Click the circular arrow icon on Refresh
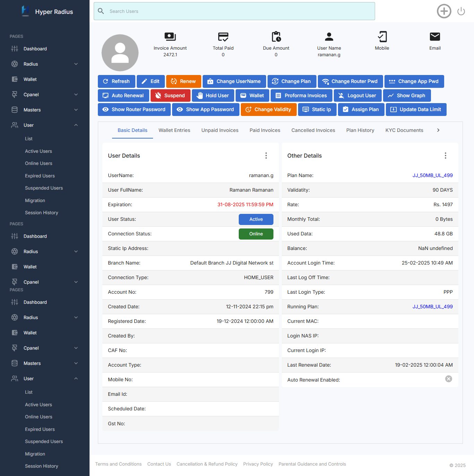This screenshot has height=476, width=474. coord(105,81)
